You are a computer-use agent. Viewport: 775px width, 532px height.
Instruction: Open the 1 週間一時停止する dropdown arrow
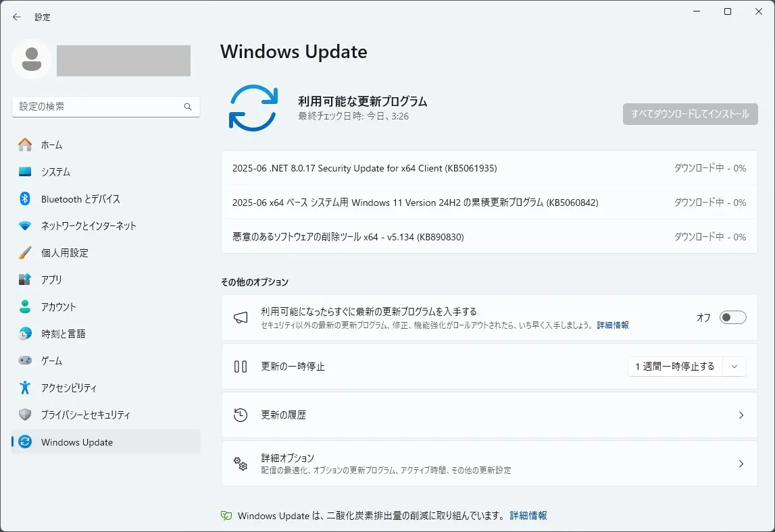(x=734, y=367)
